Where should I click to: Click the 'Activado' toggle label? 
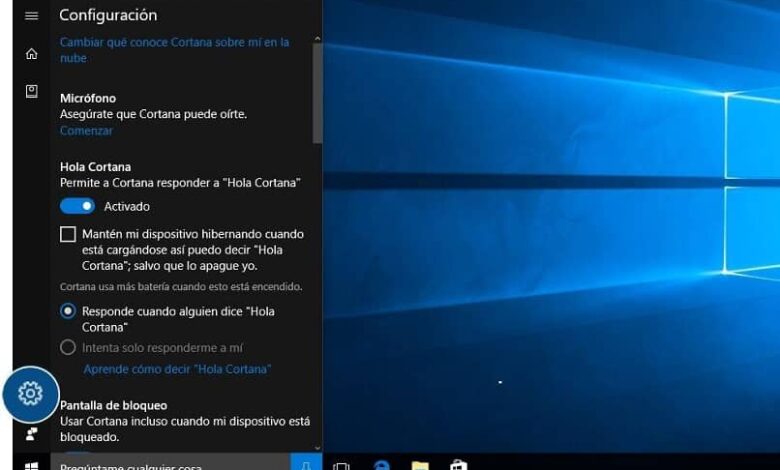pyautogui.click(x=126, y=206)
